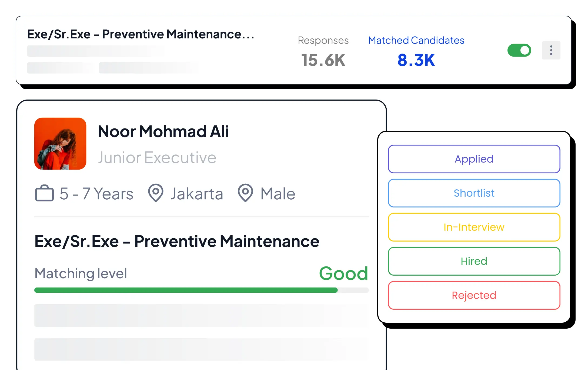The height and width of the screenshot is (370, 588).
Task: Set status to In-Interview
Action: 474,227
